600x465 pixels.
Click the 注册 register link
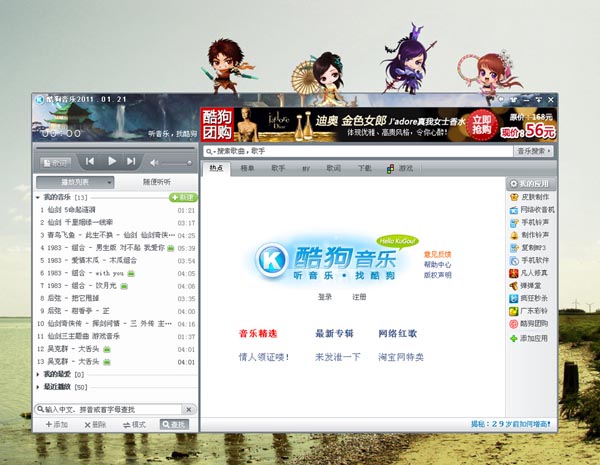tap(359, 297)
